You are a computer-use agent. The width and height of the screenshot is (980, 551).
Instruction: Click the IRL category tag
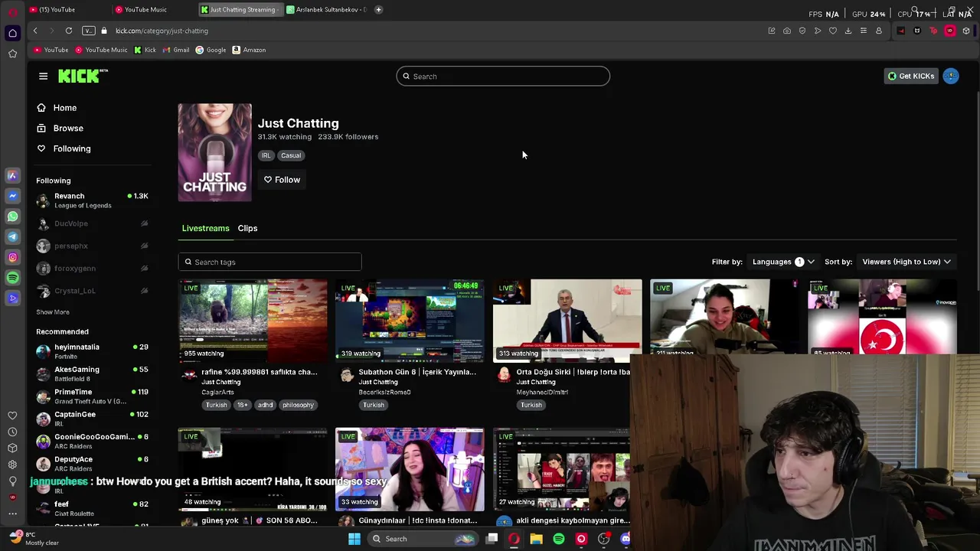(x=266, y=155)
